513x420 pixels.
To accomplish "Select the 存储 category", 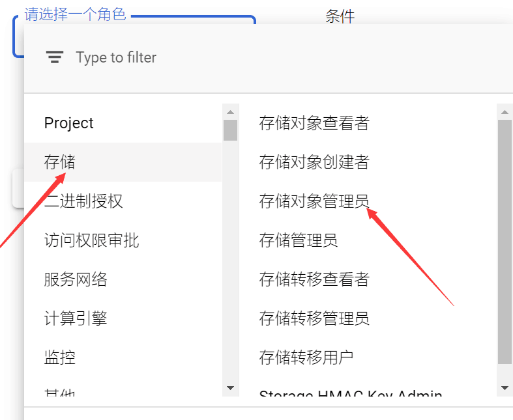I will coord(60,162).
